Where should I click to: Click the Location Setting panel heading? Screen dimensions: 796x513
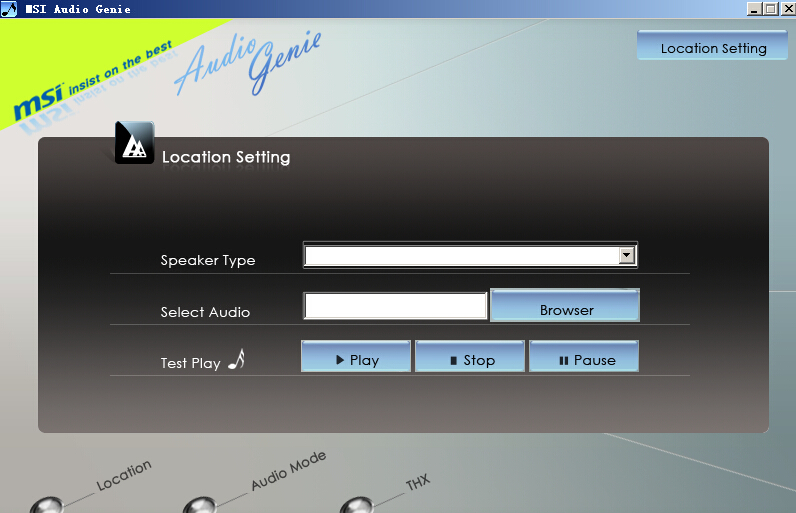point(226,157)
